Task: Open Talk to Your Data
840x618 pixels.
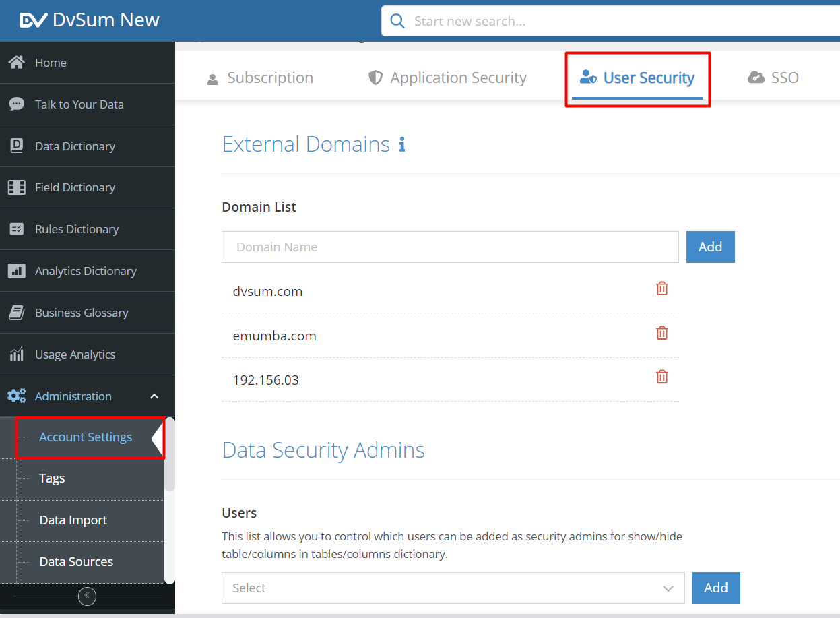Action: pyautogui.click(x=88, y=104)
